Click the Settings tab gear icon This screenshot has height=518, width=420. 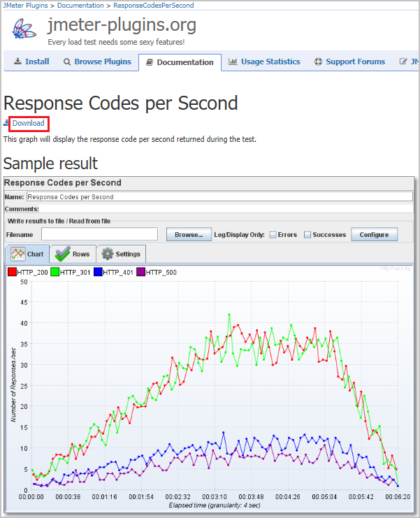(x=108, y=254)
